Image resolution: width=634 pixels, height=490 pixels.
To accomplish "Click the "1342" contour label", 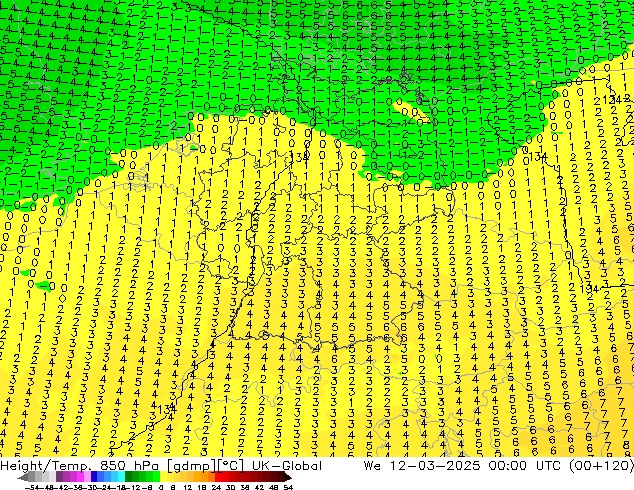I will tap(616, 99).
